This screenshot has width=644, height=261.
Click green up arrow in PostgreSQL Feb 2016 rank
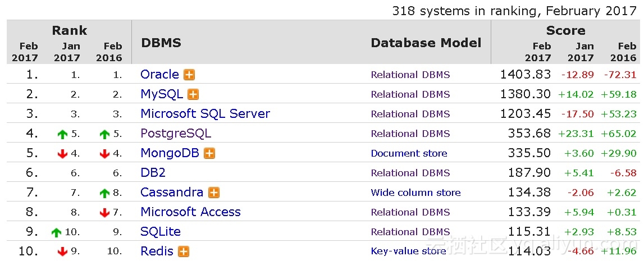(105, 134)
